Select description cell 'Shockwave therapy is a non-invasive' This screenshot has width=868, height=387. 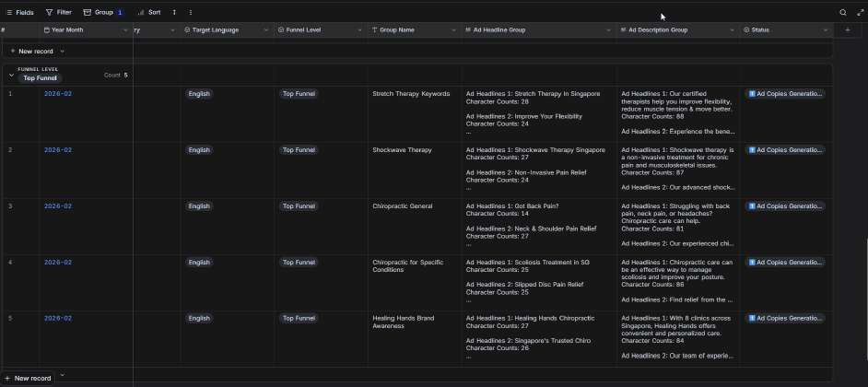tap(678, 170)
